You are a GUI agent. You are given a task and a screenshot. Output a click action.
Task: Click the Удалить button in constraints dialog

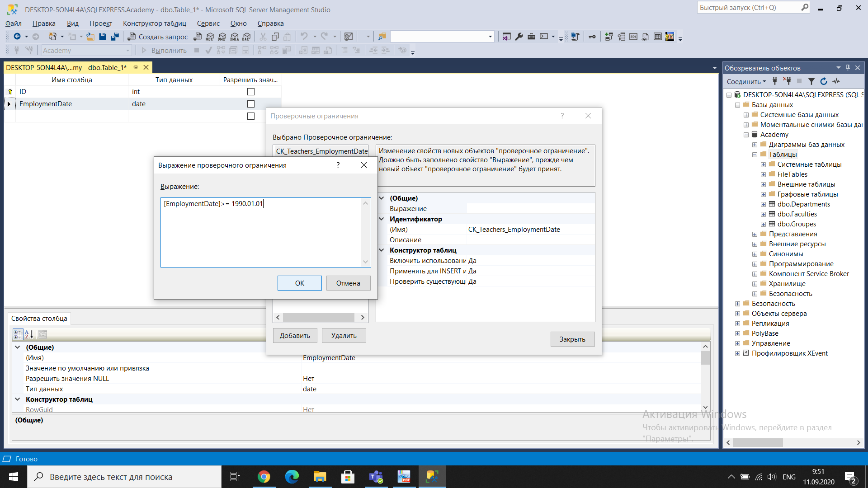[344, 336]
